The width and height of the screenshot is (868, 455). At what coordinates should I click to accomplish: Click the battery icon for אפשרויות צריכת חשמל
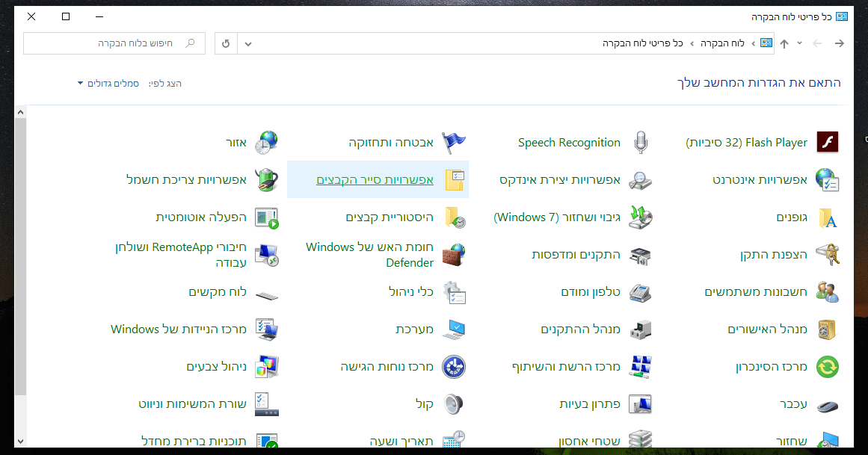click(x=266, y=180)
